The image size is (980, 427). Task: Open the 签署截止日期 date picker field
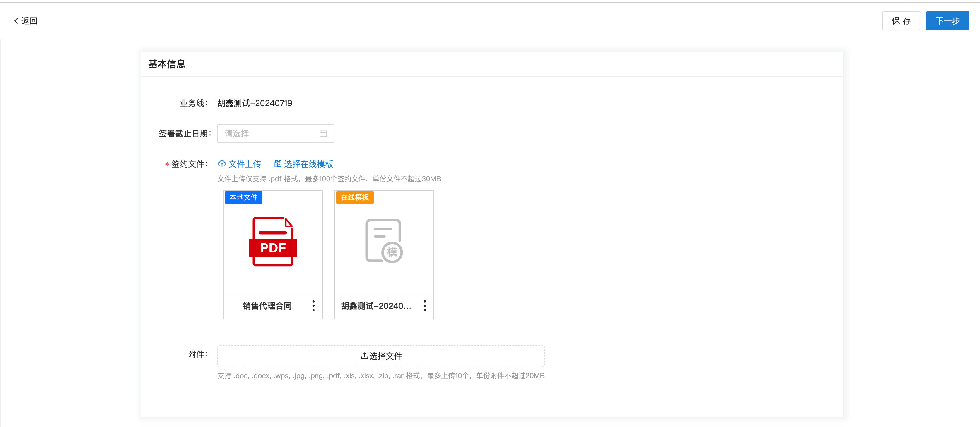point(276,134)
